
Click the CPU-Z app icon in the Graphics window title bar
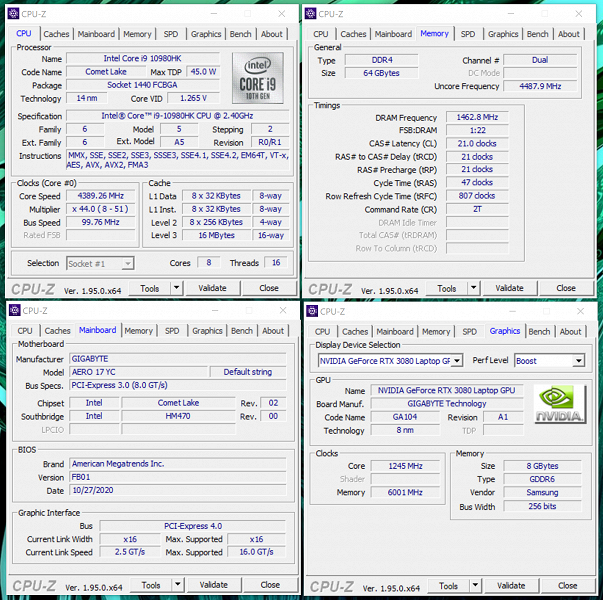coord(312,311)
